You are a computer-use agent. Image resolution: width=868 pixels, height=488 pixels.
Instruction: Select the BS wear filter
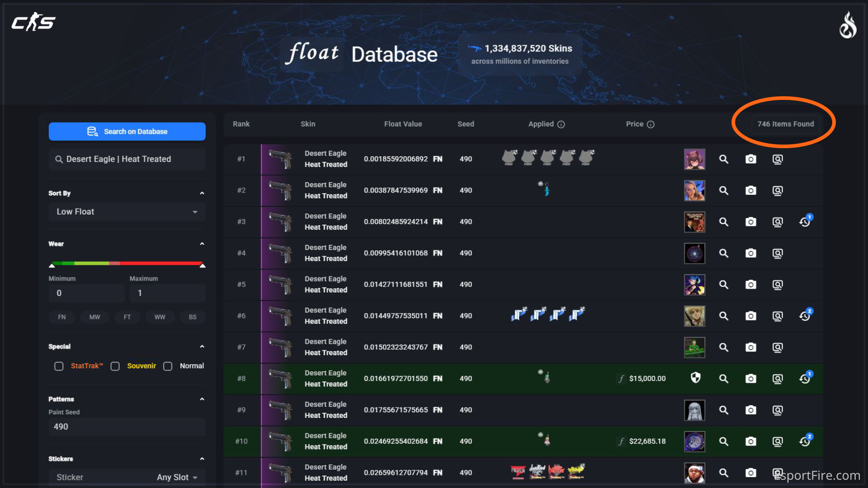(x=193, y=317)
